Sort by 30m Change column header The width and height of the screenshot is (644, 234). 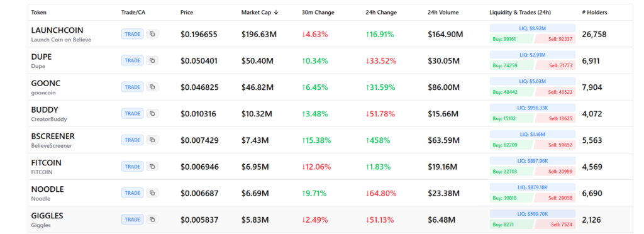point(318,13)
